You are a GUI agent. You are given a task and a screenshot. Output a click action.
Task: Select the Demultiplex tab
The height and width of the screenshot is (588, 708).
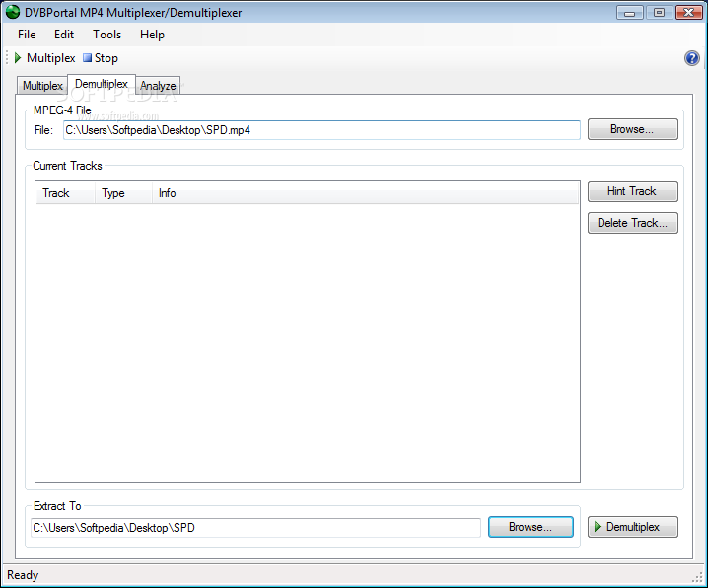[102, 84]
